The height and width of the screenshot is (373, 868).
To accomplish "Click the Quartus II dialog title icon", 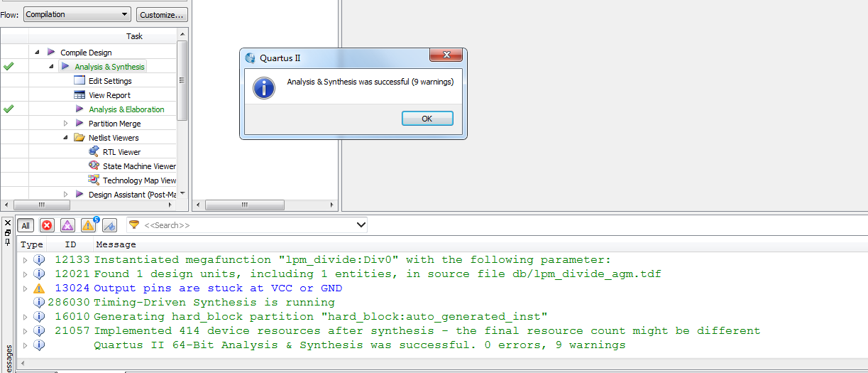I will [x=251, y=58].
